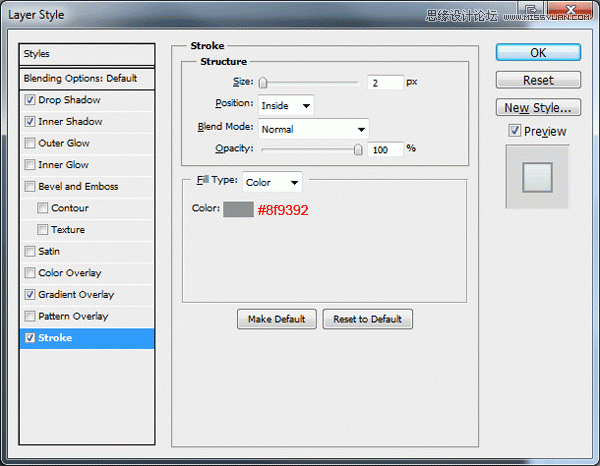The image size is (600, 466).
Task: Select the Inner Shadow label row
Action: click(87, 122)
